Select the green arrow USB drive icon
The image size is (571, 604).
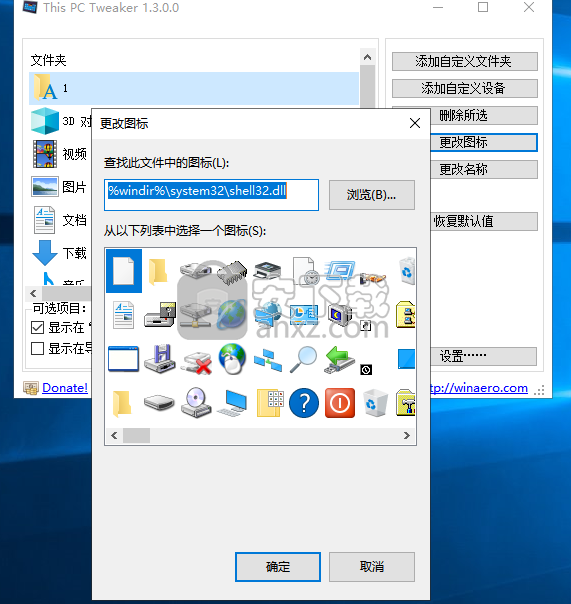[x=339, y=359]
